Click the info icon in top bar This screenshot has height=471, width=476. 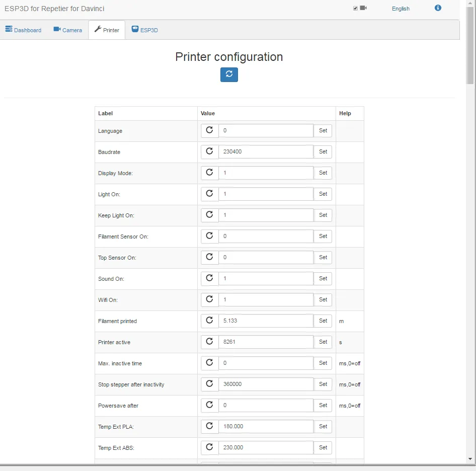(438, 8)
